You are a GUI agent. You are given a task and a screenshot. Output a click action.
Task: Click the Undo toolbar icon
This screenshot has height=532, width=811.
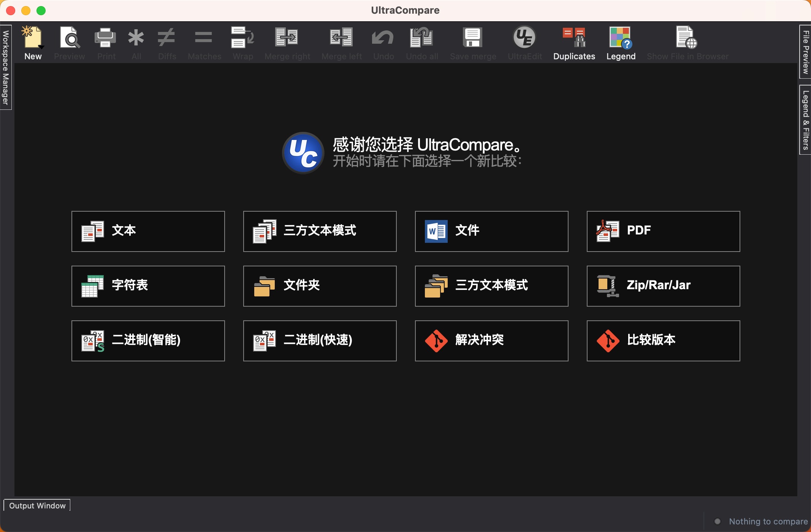click(383, 37)
